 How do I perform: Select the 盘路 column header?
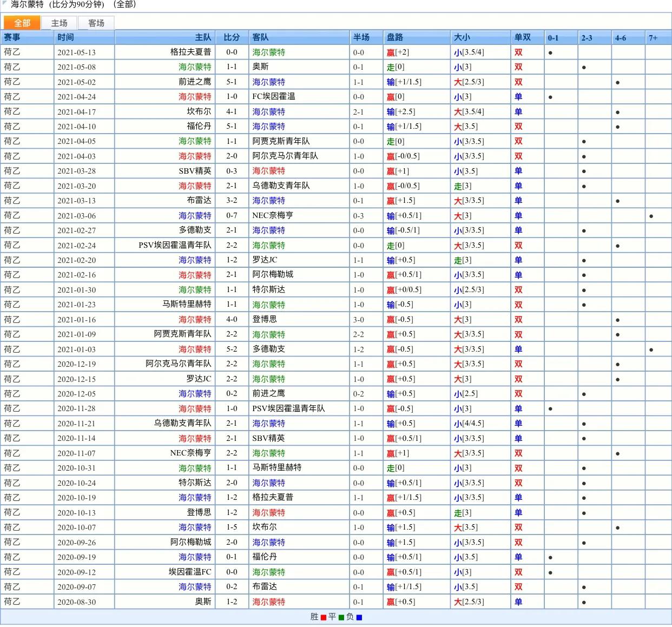click(395, 37)
